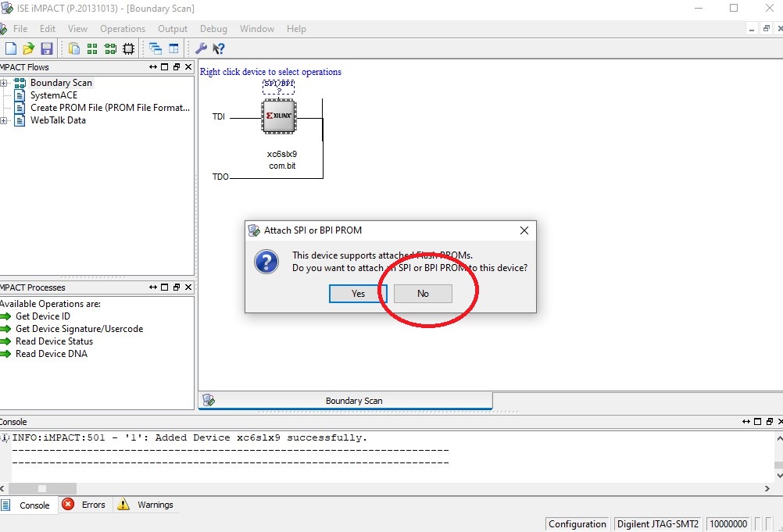
Task: Click the Configuration status bar field
Action: tap(577, 524)
